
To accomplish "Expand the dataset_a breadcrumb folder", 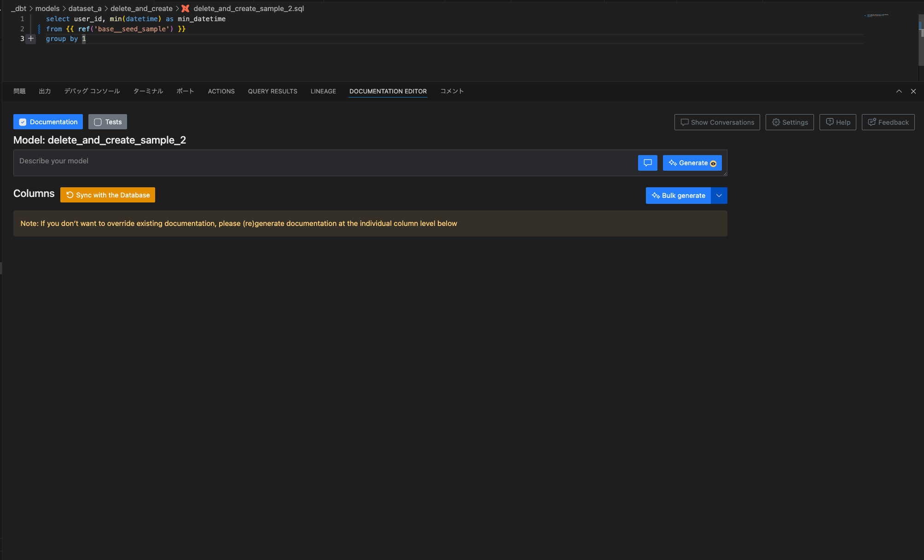I will [85, 9].
